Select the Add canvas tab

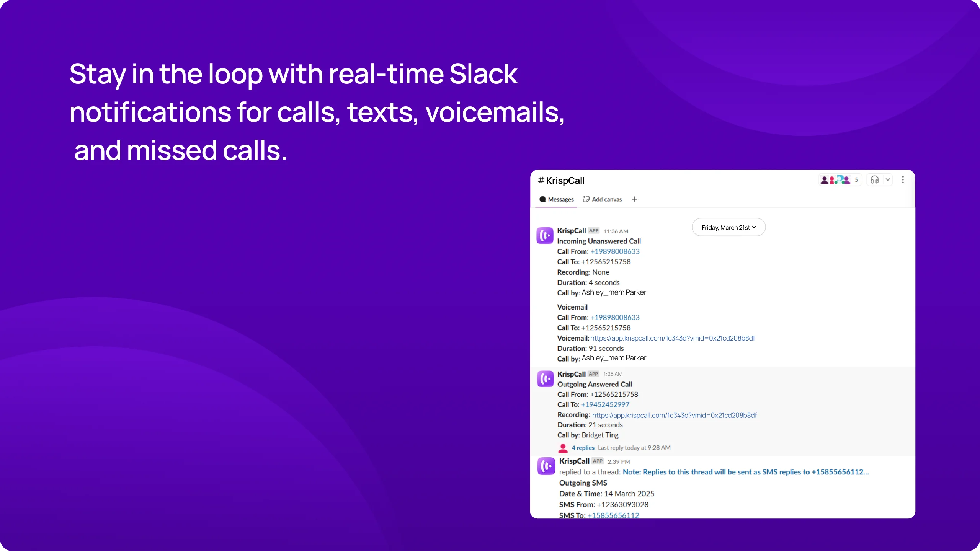click(602, 199)
